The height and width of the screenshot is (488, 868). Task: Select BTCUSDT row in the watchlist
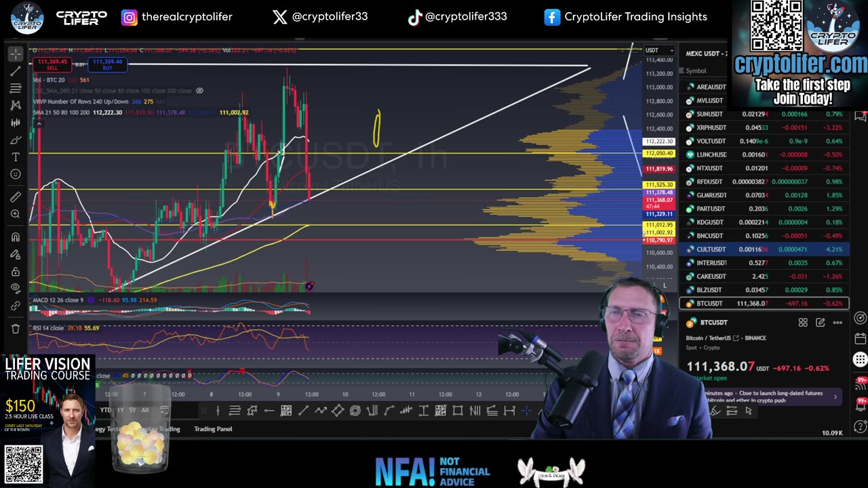[x=764, y=304]
